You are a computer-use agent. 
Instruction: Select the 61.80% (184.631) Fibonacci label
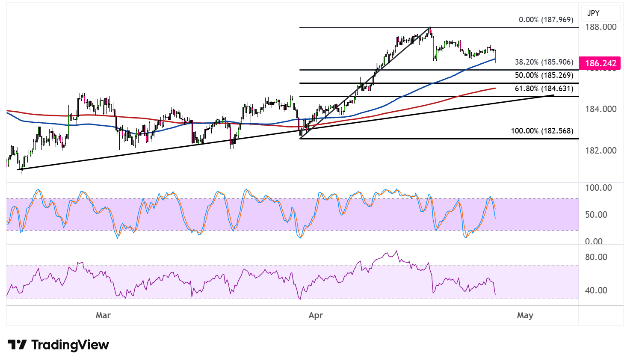[544, 89]
